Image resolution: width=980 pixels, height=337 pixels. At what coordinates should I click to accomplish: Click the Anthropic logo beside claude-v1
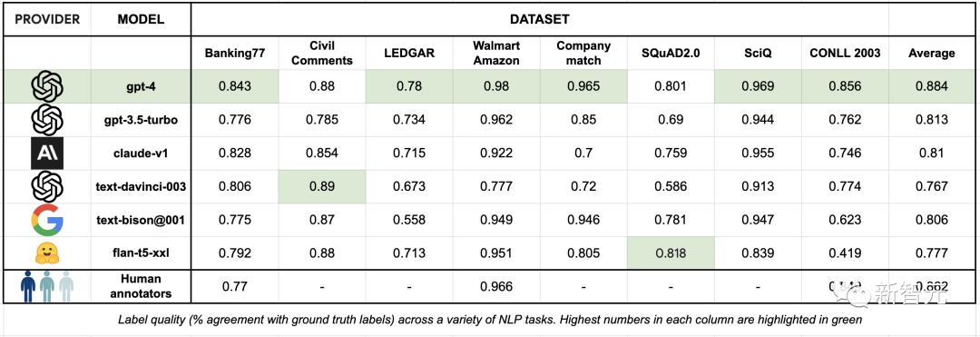(47, 154)
